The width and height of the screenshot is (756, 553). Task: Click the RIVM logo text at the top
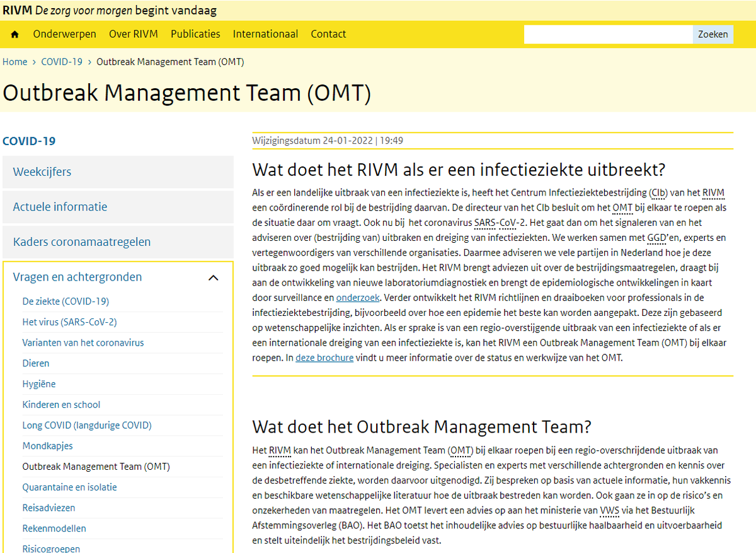coord(17,10)
